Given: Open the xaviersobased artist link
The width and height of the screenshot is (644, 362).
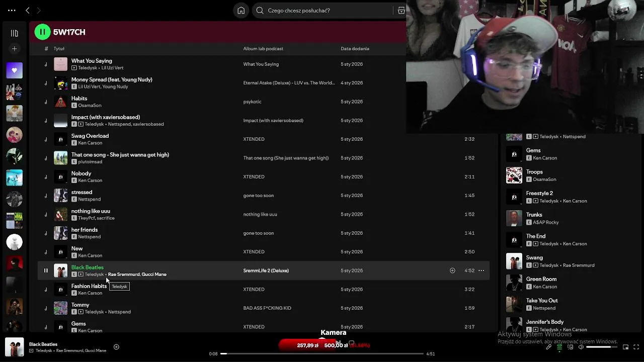Looking at the screenshot, I should (148, 124).
